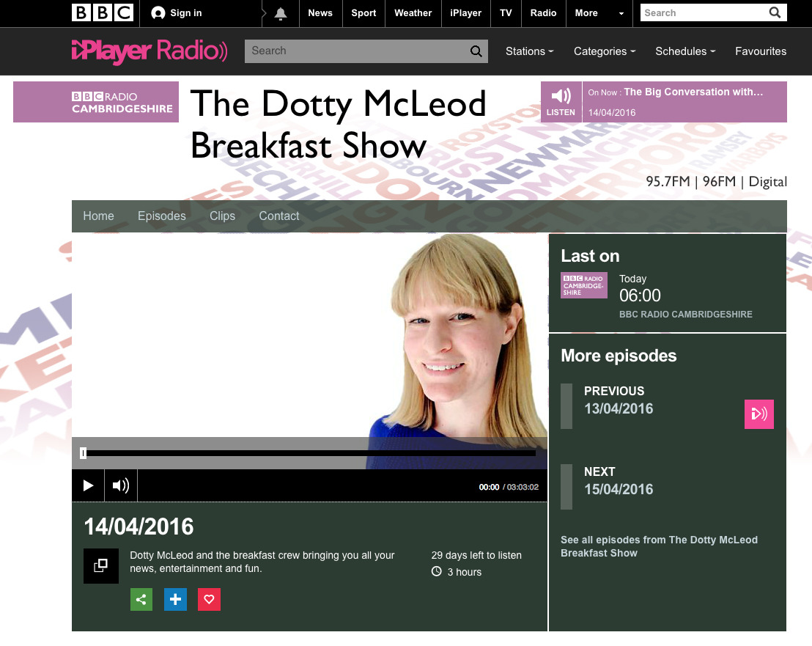Click the iPlayer Radio logo

(150, 51)
